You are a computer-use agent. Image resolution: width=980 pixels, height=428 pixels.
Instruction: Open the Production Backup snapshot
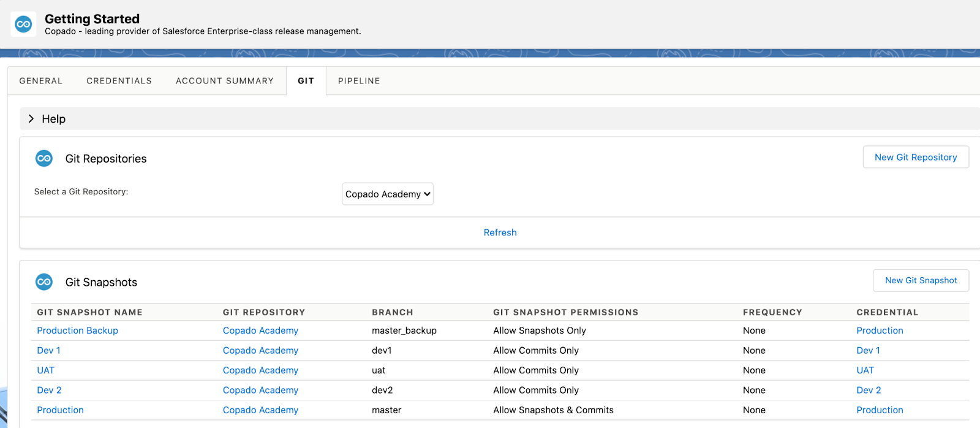click(78, 331)
